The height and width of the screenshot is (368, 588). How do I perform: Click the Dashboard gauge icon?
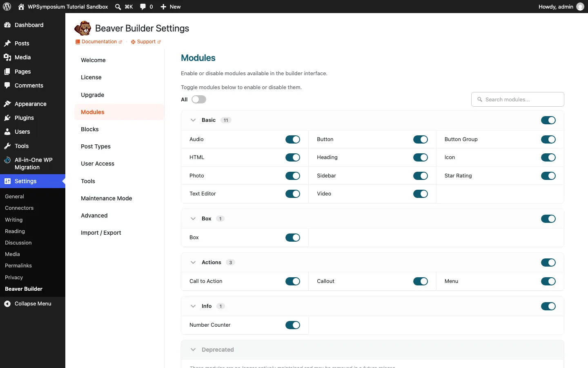(x=7, y=25)
